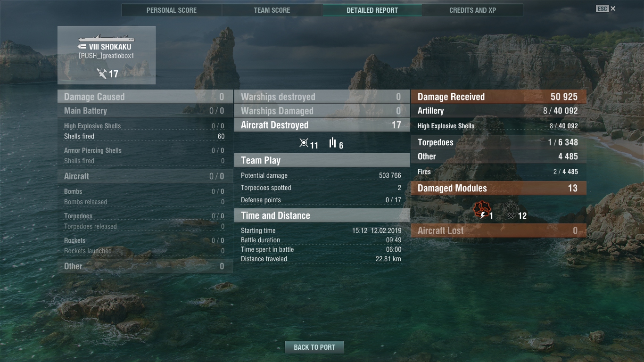
Task: Click the Shokaku ship silhouette icon
Action: tap(107, 38)
